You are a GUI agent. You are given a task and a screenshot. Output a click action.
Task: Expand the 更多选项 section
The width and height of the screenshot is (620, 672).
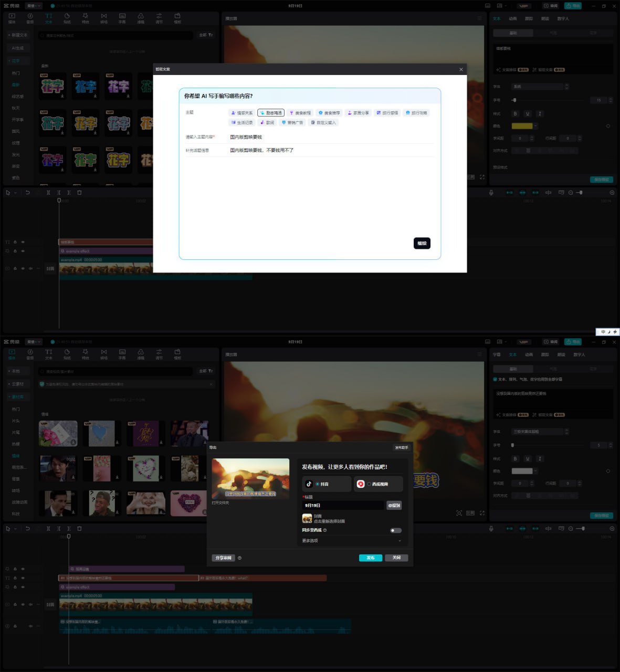(x=351, y=541)
